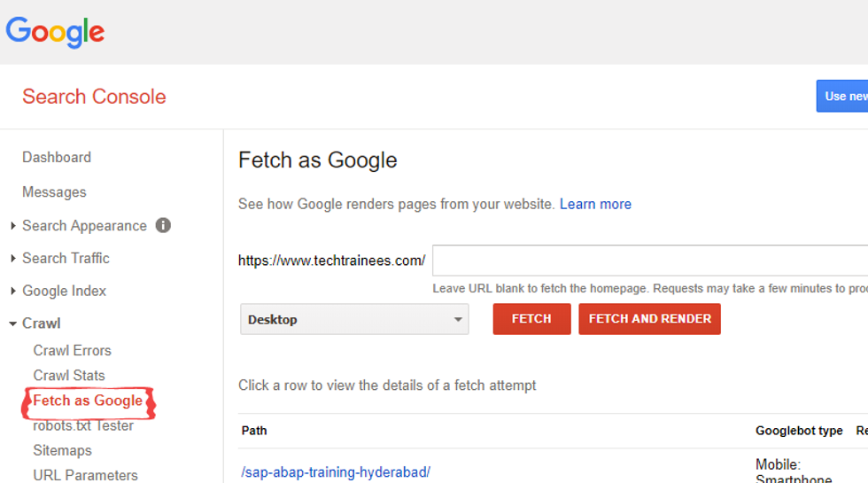Collapse the Crawl section arrow
Viewport: 868px width, 483px height.
coord(12,323)
